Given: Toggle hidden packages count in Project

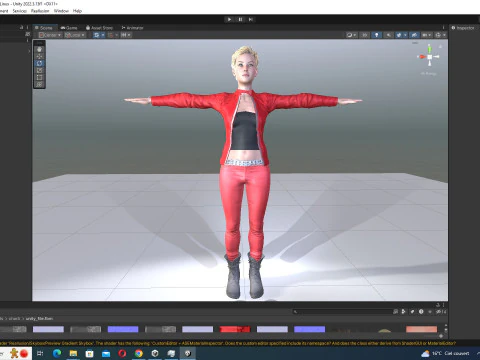Looking at the screenshot, I should [x=441, y=312].
